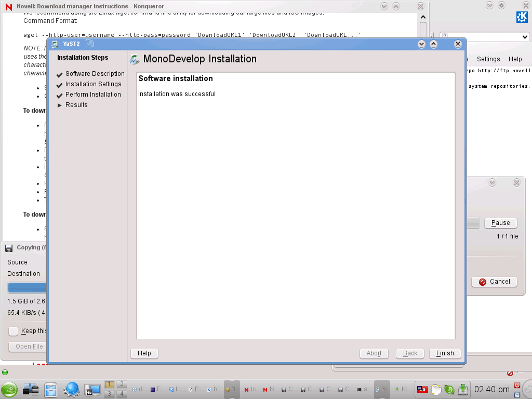
Task: Click the progress bar beside Pause button
Action: (473, 223)
